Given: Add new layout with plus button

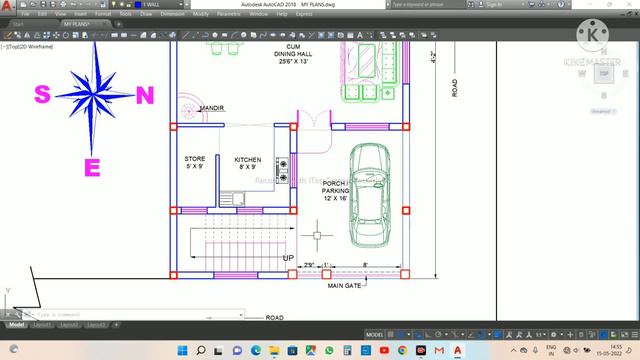Looking at the screenshot, I should (116, 325).
